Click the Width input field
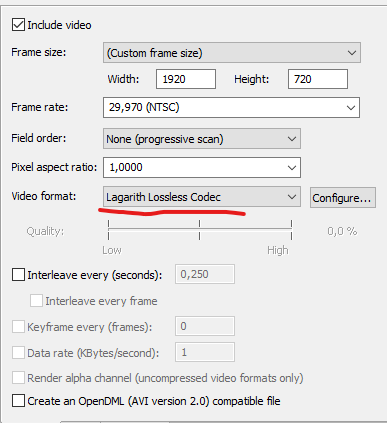The width and height of the screenshot is (387, 423). click(186, 79)
